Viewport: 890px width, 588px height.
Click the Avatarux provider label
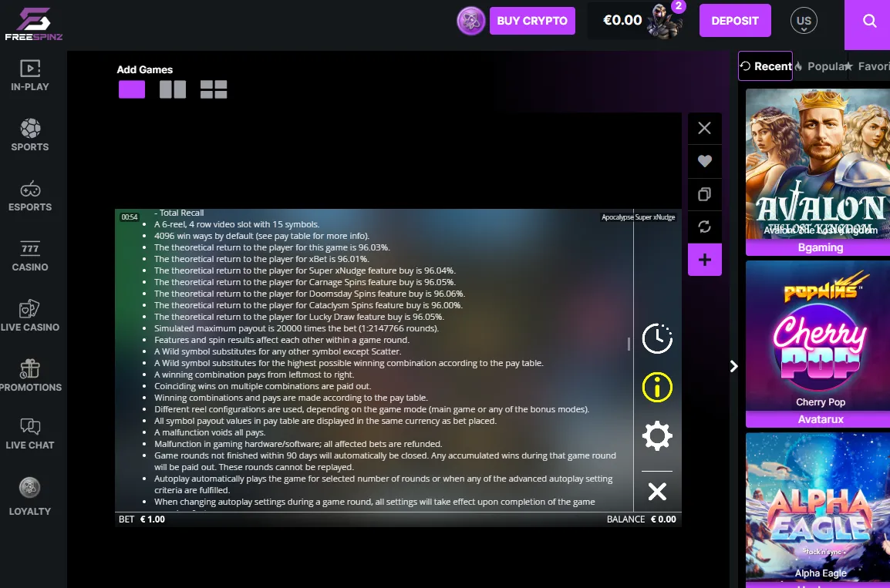pos(818,419)
